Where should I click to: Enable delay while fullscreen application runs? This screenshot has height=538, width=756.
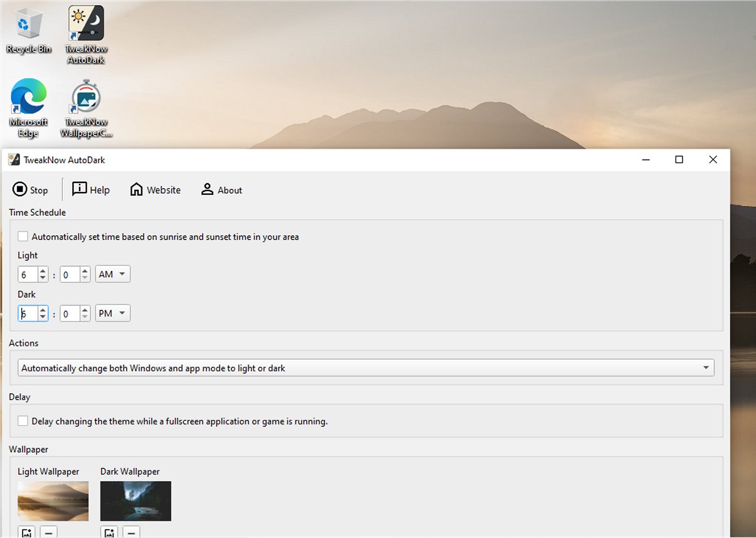coord(23,421)
